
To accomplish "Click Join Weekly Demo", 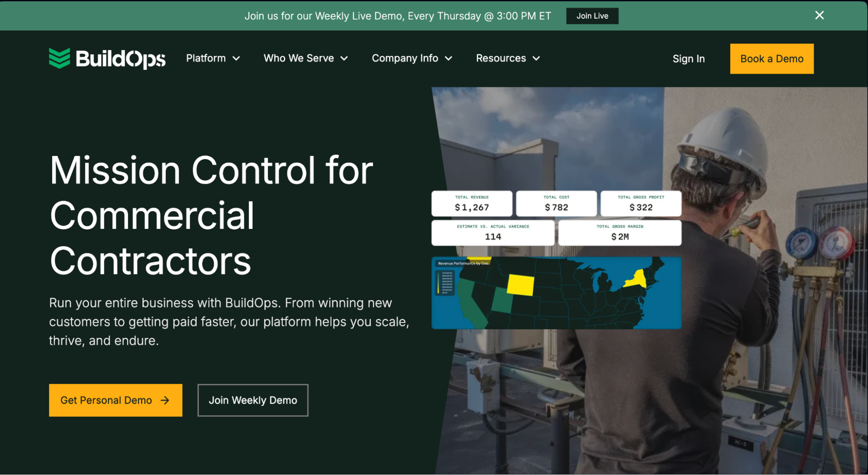I will click(x=253, y=400).
